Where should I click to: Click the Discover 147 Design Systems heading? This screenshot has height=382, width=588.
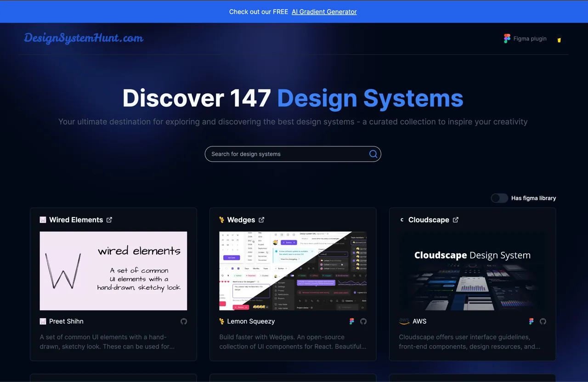(293, 98)
